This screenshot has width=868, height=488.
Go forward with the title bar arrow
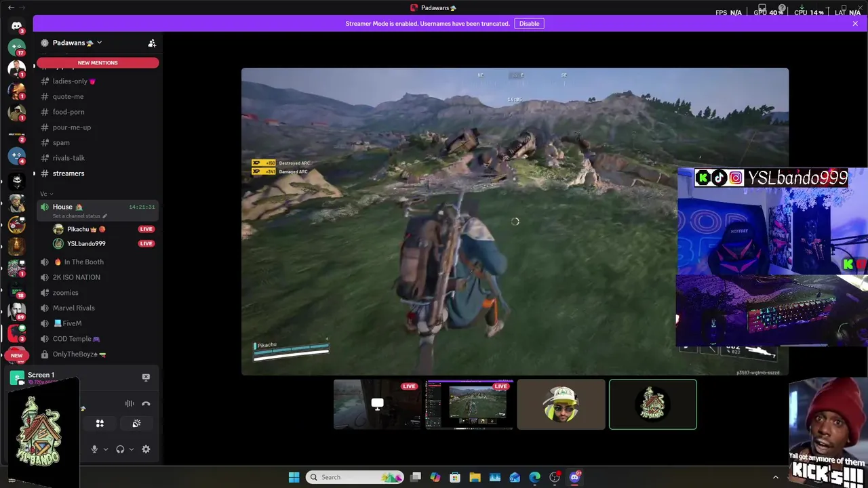tap(24, 7)
